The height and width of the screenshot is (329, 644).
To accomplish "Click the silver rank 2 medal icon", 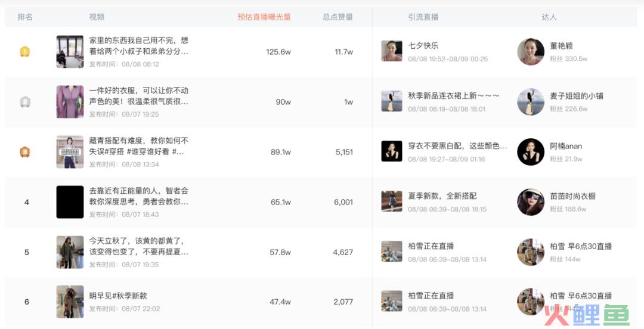I will tap(25, 102).
